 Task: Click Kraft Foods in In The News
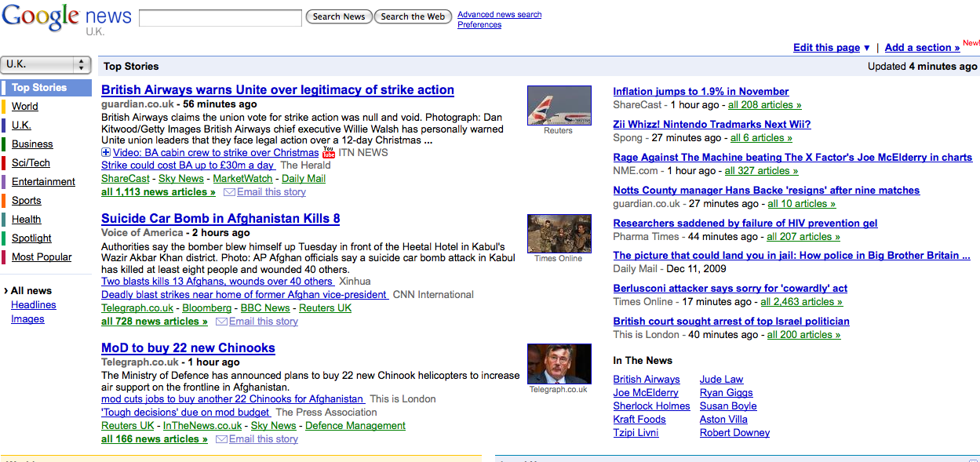[x=639, y=420]
